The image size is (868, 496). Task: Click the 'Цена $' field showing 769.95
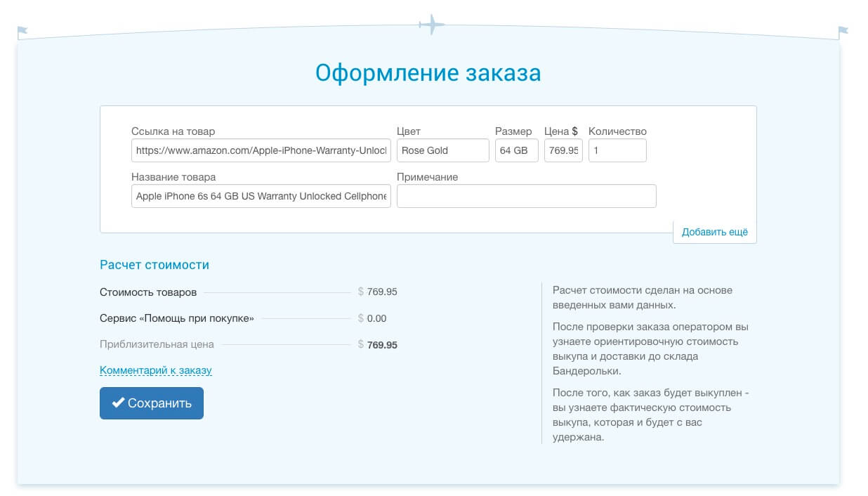[563, 150]
